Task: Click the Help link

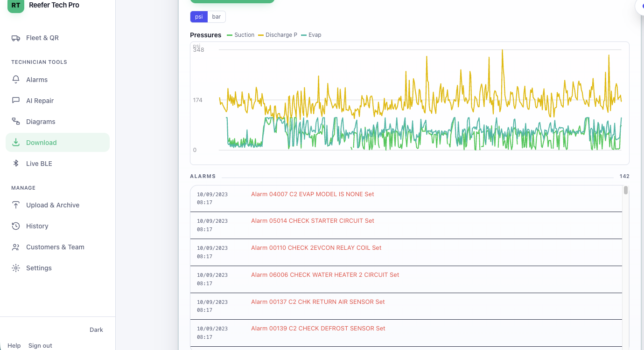Action: tap(14, 346)
